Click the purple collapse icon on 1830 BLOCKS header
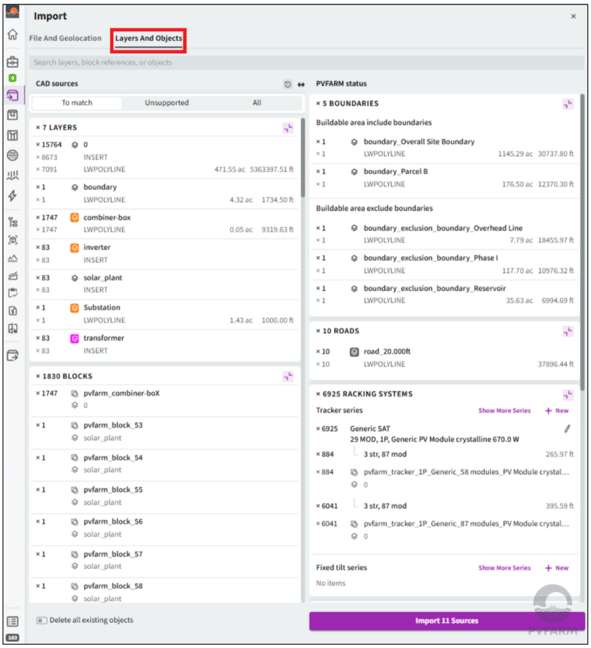Image resolution: width=591 pixels, height=648 pixels. [x=288, y=376]
